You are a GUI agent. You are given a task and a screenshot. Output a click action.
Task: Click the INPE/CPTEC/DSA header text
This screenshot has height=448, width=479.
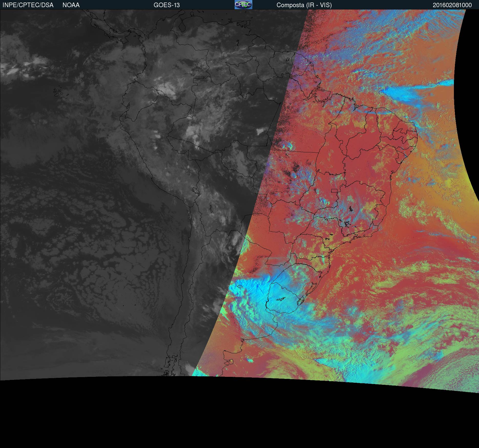(x=28, y=5)
